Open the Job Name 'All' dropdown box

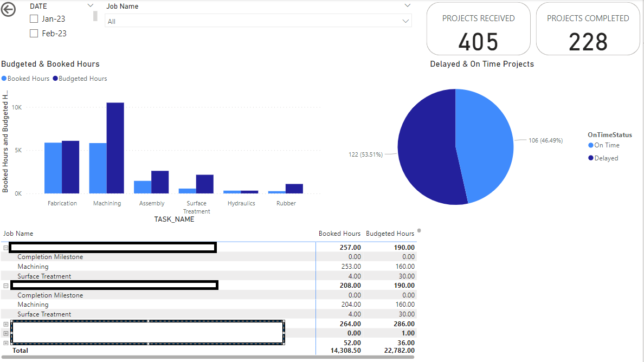259,21
